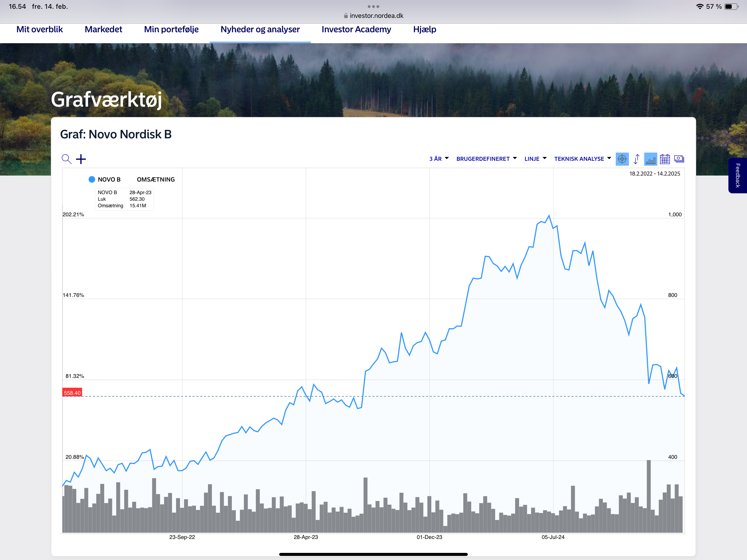Toggle the crosshair target tool

pyautogui.click(x=622, y=159)
